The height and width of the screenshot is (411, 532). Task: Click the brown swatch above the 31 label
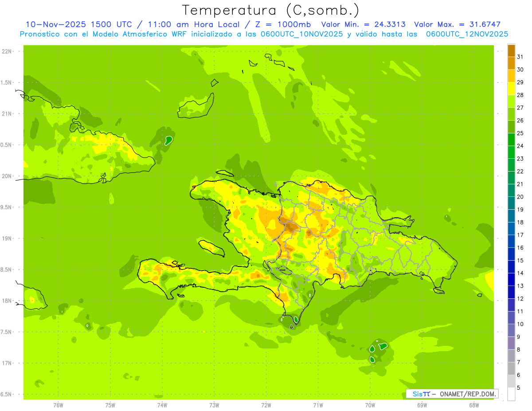[511, 51]
